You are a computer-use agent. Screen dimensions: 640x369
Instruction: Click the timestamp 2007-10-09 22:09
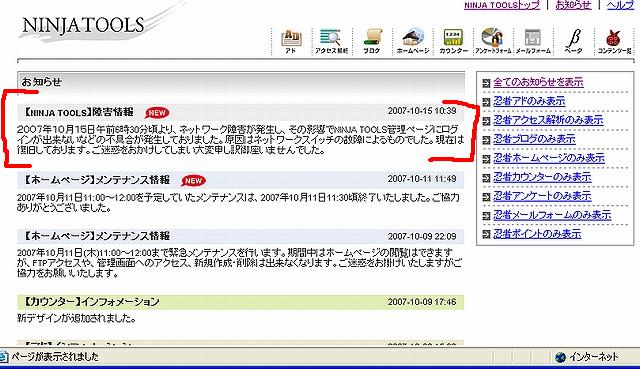click(x=422, y=236)
